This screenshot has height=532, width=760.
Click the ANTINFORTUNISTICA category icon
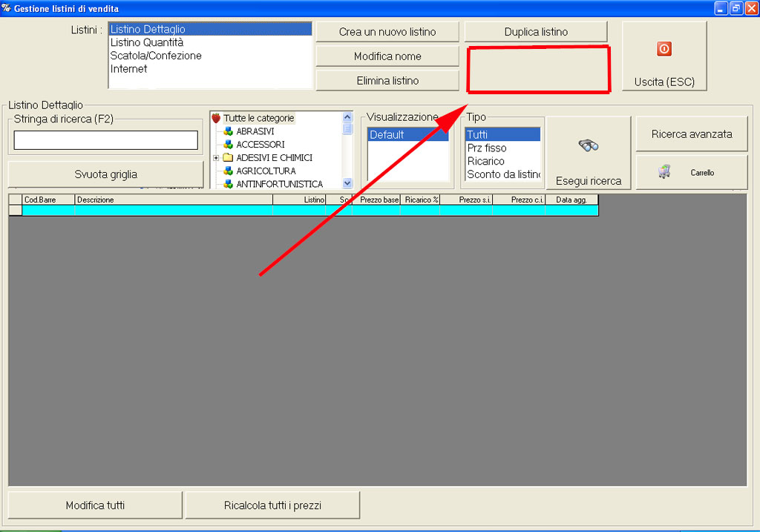(x=229, y=184)
